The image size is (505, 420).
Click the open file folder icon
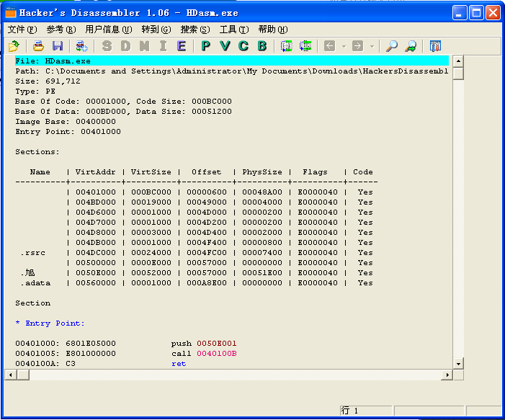click(14, 46)
